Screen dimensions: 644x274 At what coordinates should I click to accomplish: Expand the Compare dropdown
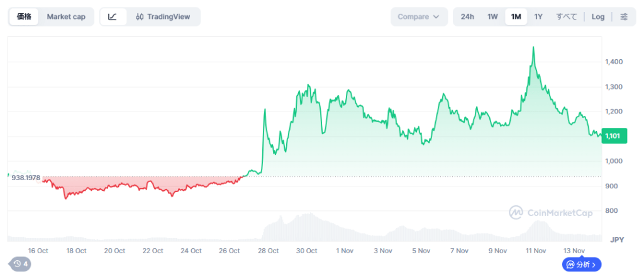click(x=418, y=16)
